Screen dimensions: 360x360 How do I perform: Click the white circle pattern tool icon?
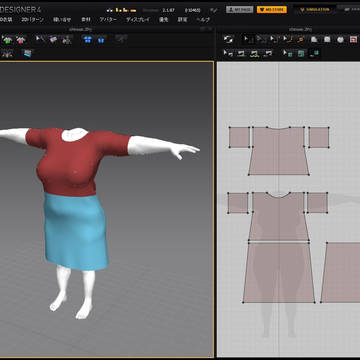[x=340, y=40]
